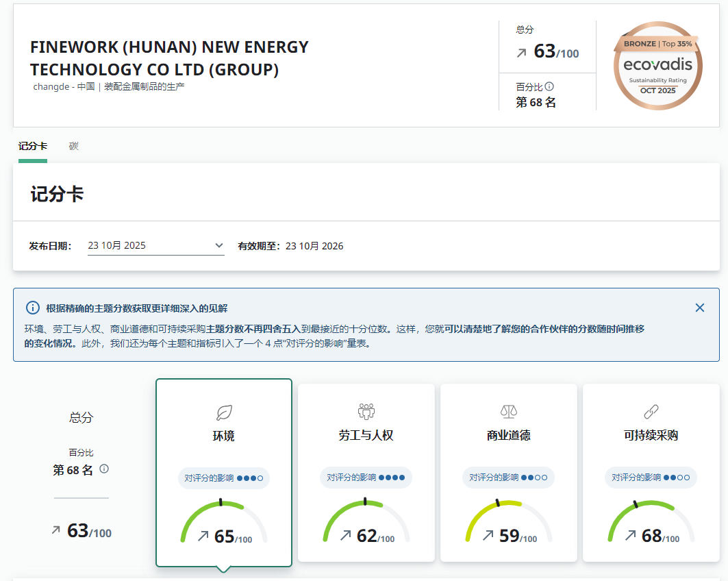Click the people icon on 劳工与人权 card
Viewport: 728px width, 581px height.
point(366,412)
